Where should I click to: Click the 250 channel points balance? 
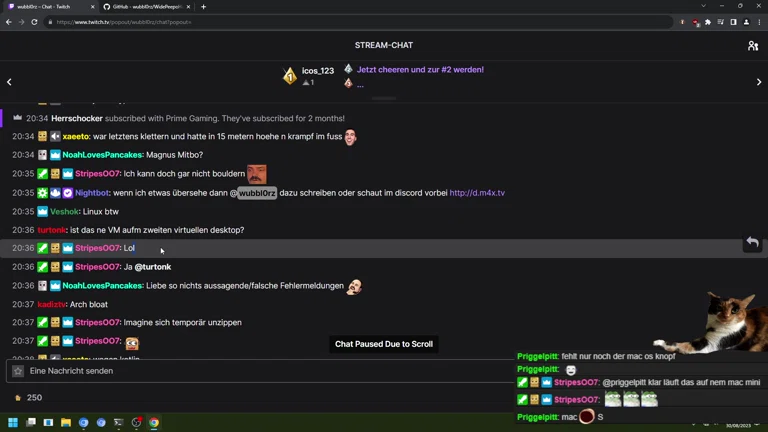(x=28, y=398)
